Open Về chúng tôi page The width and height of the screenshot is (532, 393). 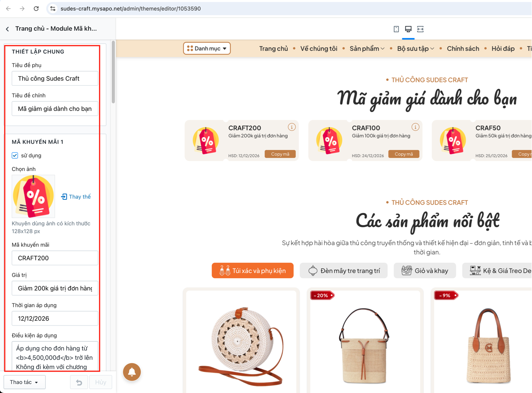319,48
